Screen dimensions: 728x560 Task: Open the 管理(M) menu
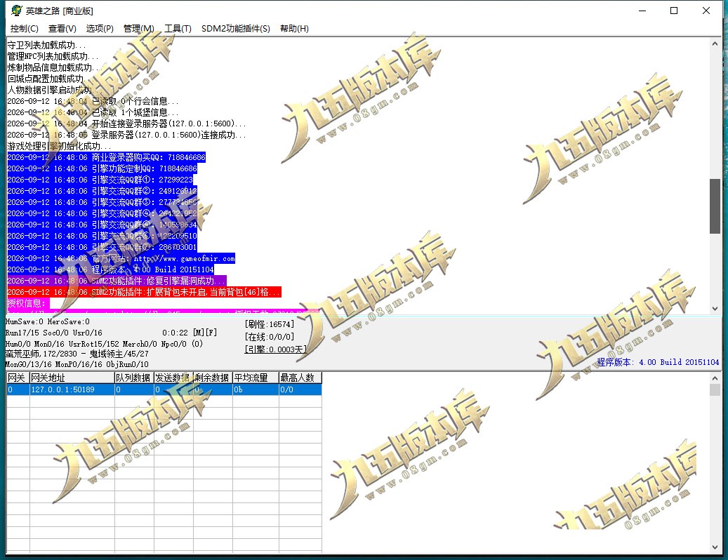[138, 29]
